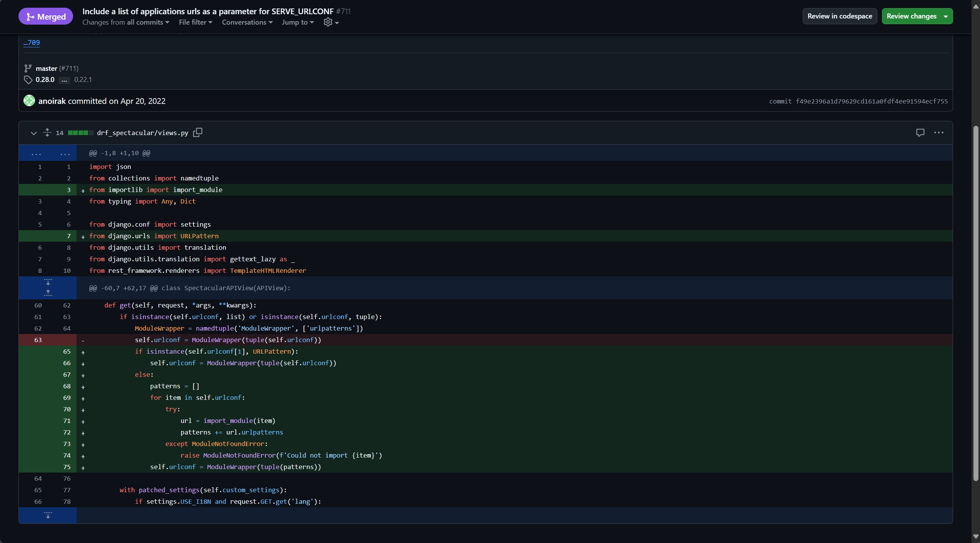Viewport: 980px width, 543px height.
Task: Copy the drf_spectacular/views.py file path
Action: click(x=198, y=132)
